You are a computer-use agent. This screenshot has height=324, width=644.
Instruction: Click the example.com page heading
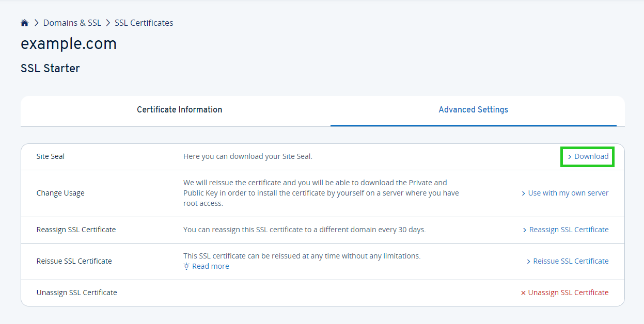pos(69,44)
